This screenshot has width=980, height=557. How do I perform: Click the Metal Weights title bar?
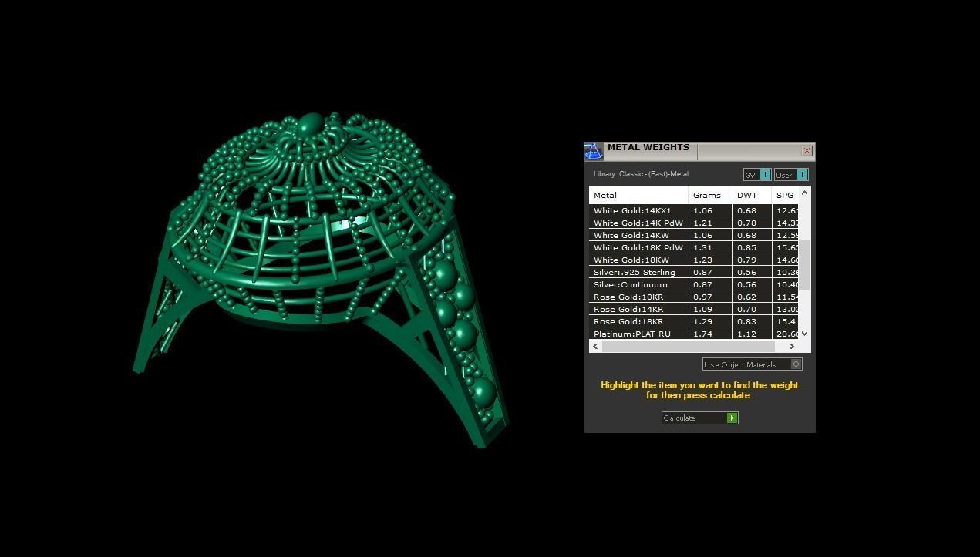[702, 151]
